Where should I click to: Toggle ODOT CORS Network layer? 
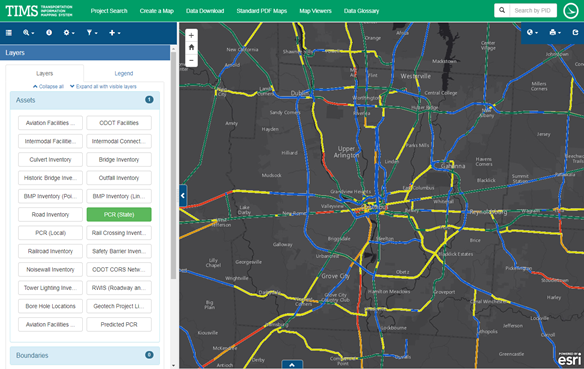tap(119, 269)
